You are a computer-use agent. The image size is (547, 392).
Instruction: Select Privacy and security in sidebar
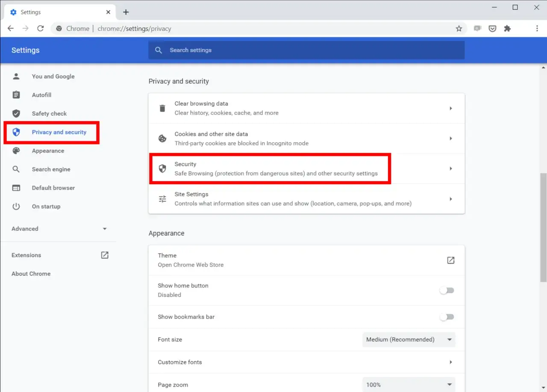[x=59, y=132]
